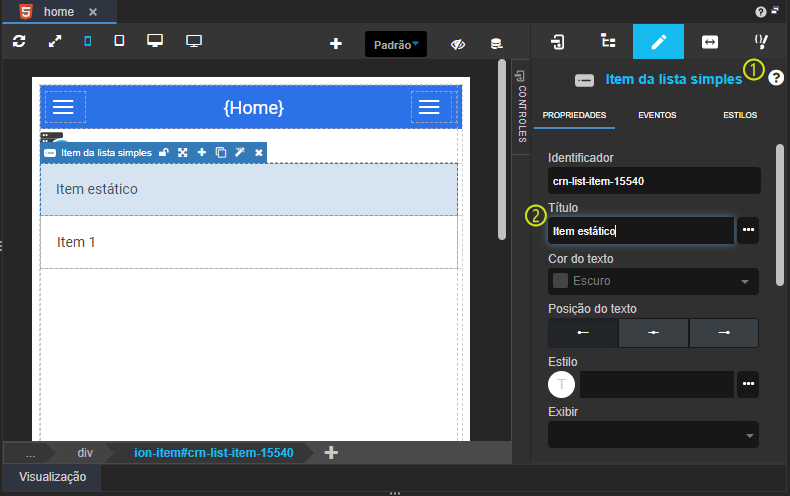Open the Visualização tab
Image resolution: width=790 pixels, height=496 pixels.
click(x=52, y=477)
